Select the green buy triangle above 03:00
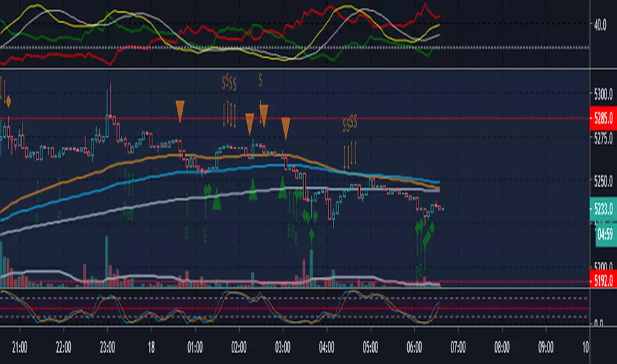The width and height of the screenshot is (617, 364). coord(282,187)
